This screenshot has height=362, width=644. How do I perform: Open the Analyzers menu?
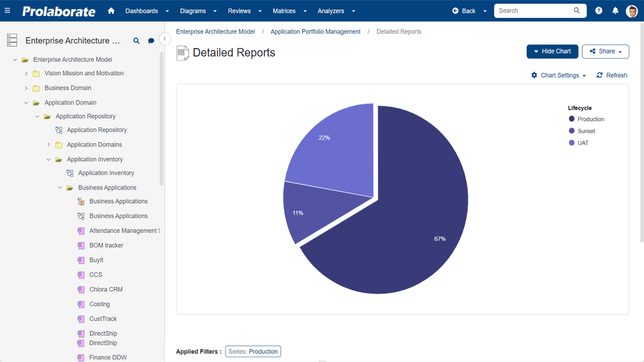[331, 11]
